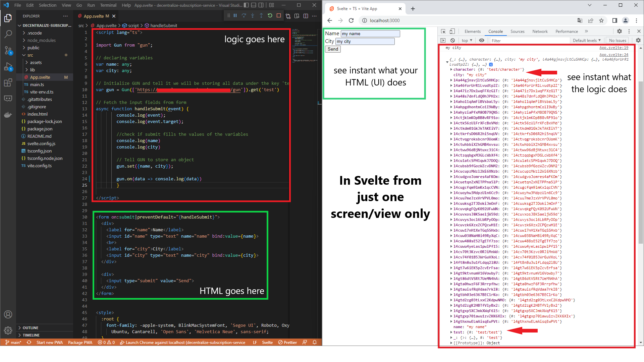Stop the debug session (red square icon)
The height and width of the screenshot is (362, 644).
(x=279, y=15)
